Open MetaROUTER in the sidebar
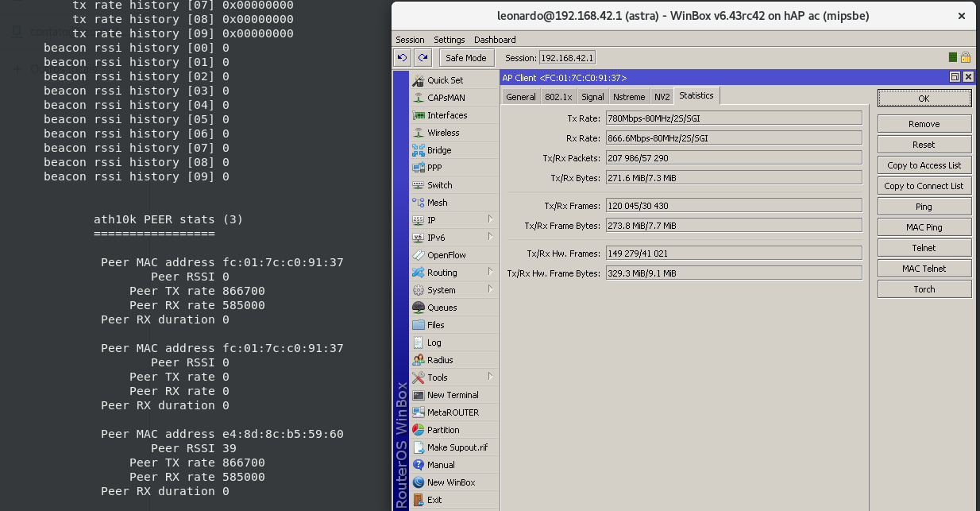 [x=453, y=412]
